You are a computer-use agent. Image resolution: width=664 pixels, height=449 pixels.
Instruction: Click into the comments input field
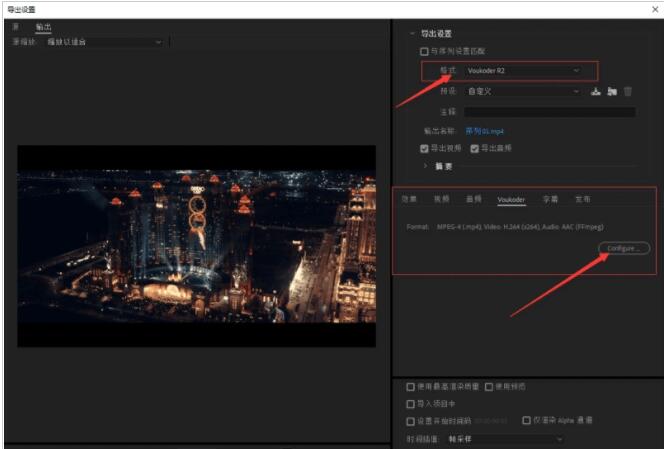550,112
